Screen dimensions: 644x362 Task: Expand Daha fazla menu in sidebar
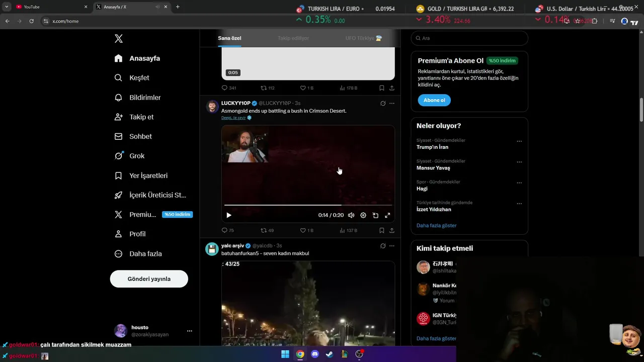click(138, 254)
